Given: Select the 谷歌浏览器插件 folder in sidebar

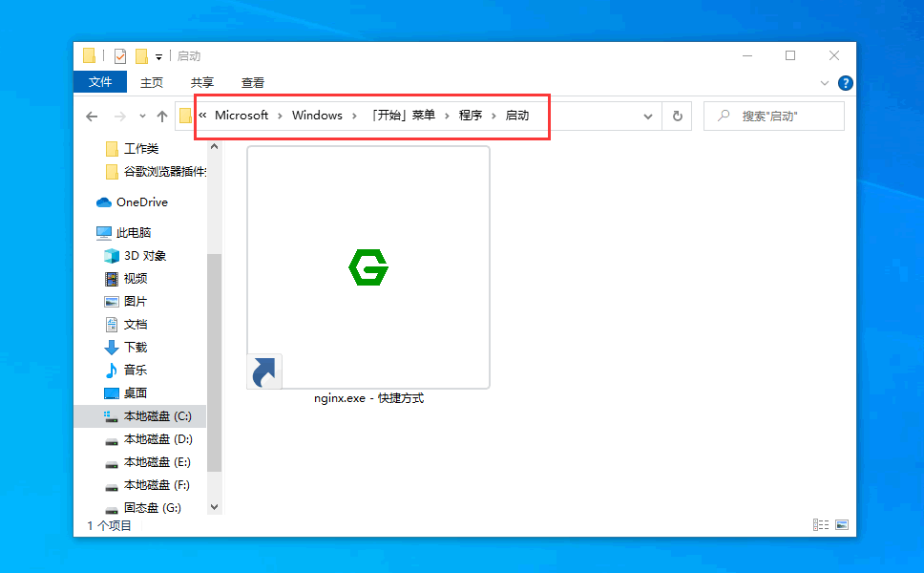Looking at the screenshot, I should pyautogui.click(x=156, y=172).
